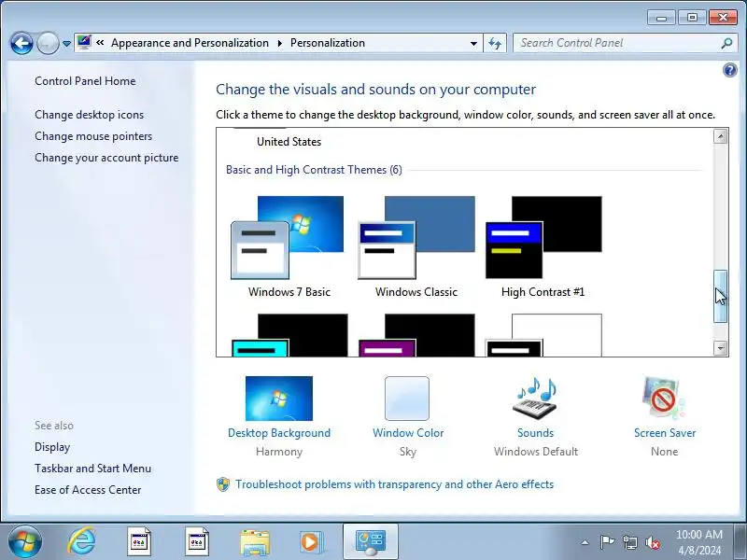Open network tray icon

(x=629, y=542)
